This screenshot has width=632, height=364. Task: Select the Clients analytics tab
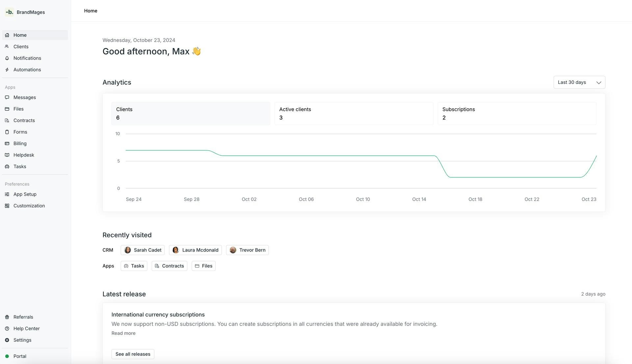pos(191,114)
